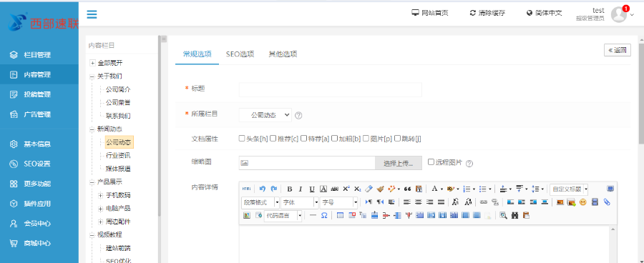This screenshot has height=263, width=644.
Task: Open the 字体 font dropdown
Action: (x=300, y=202)
